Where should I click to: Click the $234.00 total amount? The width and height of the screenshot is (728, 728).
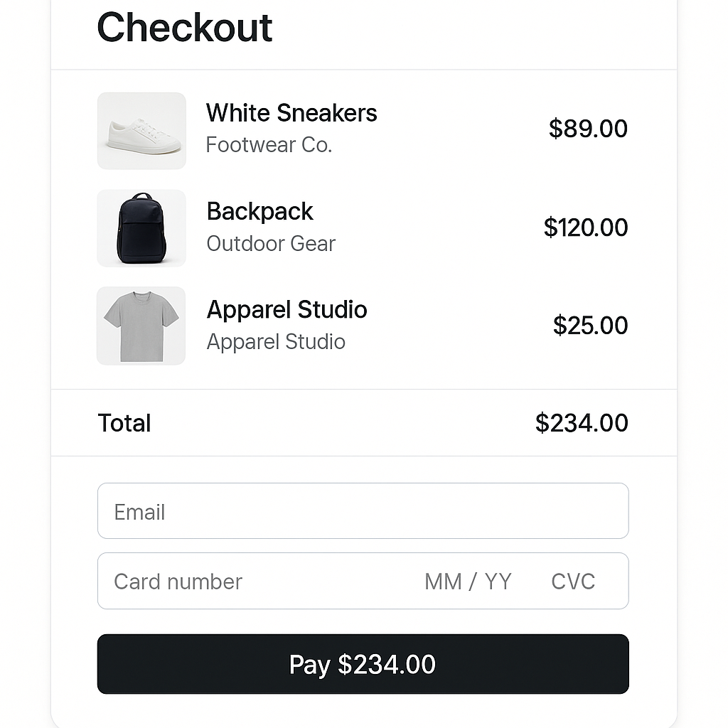coord(582,422)
